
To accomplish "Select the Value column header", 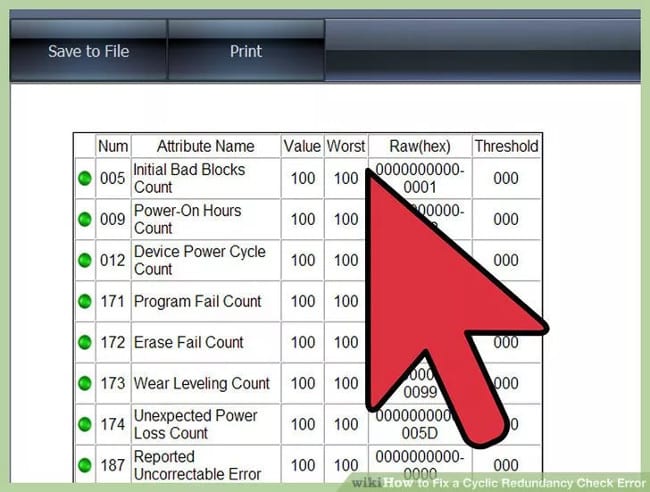I will pos(302,146).
